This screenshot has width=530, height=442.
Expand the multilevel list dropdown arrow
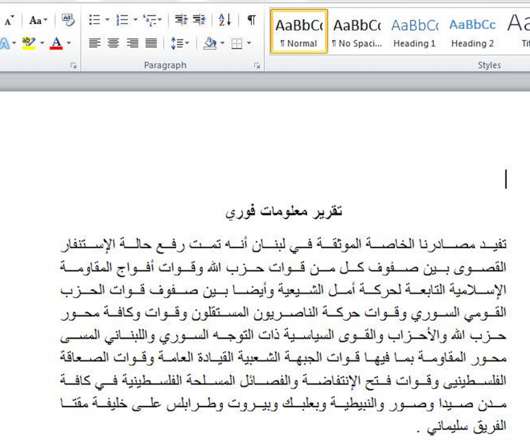(x=160, y=20)
